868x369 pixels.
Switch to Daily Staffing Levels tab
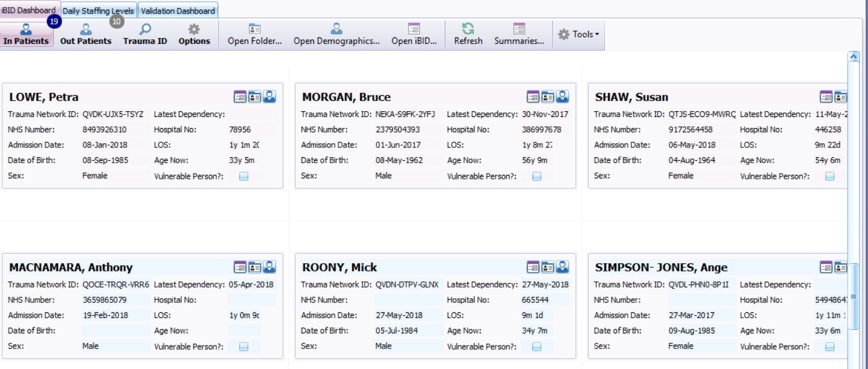98,11
